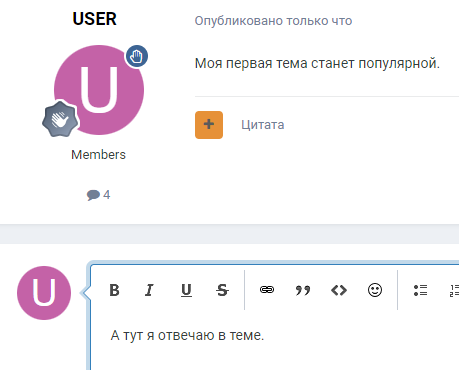The height and width of the screenshot is (370, 459).
Task: Insert a code block with the angle brackets icon
Action: point(339,290)
